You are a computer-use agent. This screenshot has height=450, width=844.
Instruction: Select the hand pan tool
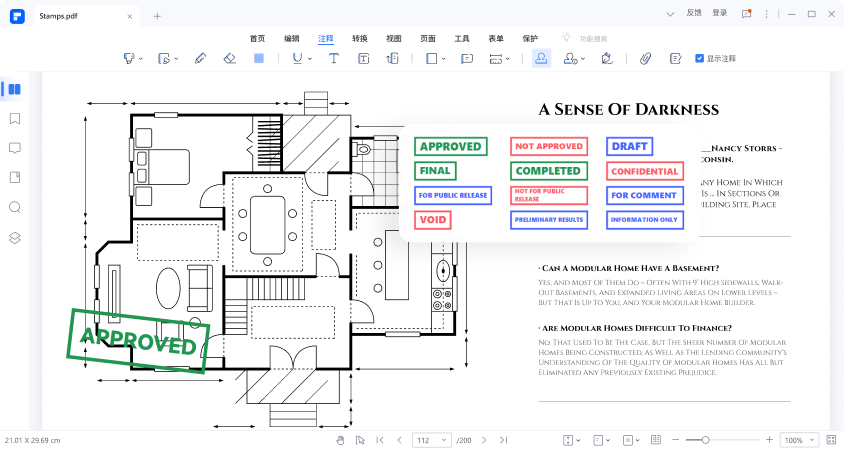[x=340, y=440]
